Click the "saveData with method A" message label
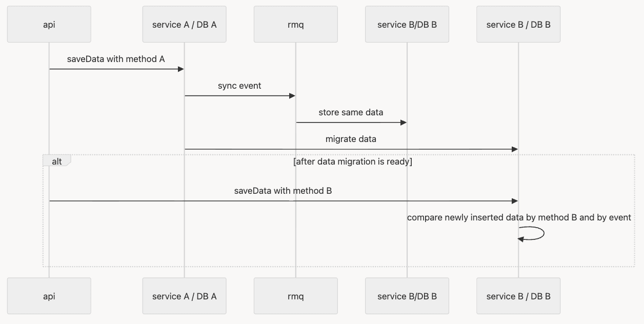Image resolution: width=644 pixels, height=324 pixels. coord(116,59)
